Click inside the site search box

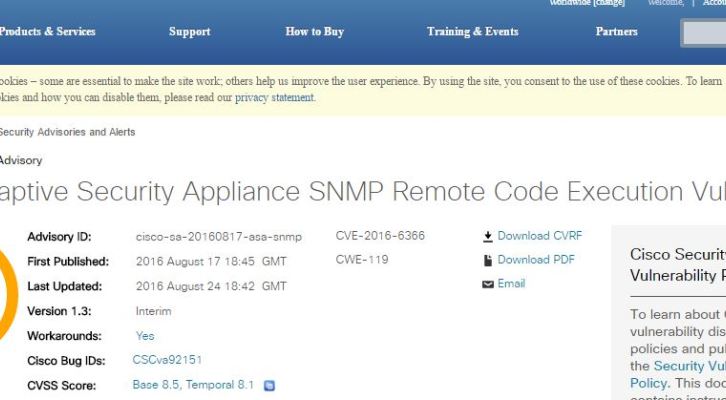(704, 33)
